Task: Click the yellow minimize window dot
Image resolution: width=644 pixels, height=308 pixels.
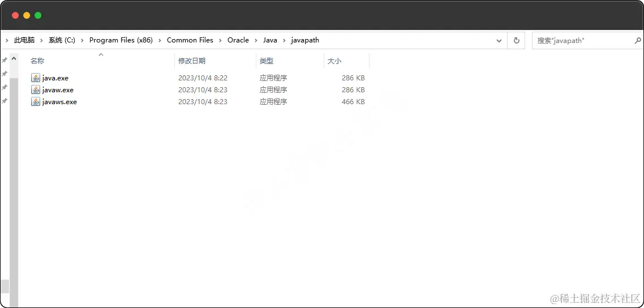Action: point(27,16)
